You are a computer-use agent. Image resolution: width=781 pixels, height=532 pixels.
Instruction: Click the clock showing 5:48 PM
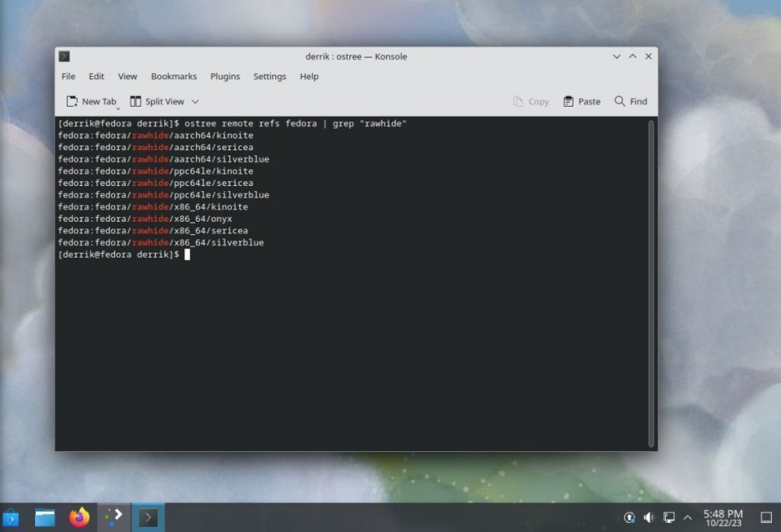722,517
